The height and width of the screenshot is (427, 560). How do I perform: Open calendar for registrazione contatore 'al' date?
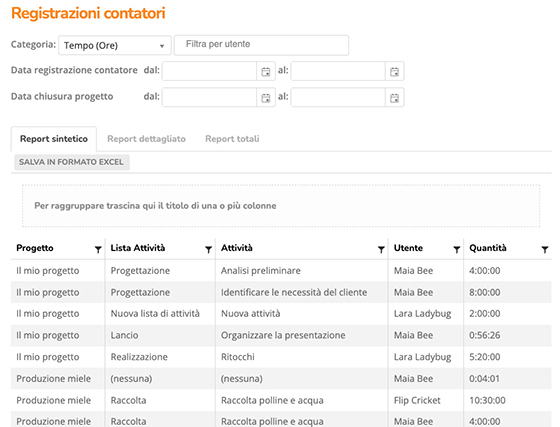click(394, 71)
